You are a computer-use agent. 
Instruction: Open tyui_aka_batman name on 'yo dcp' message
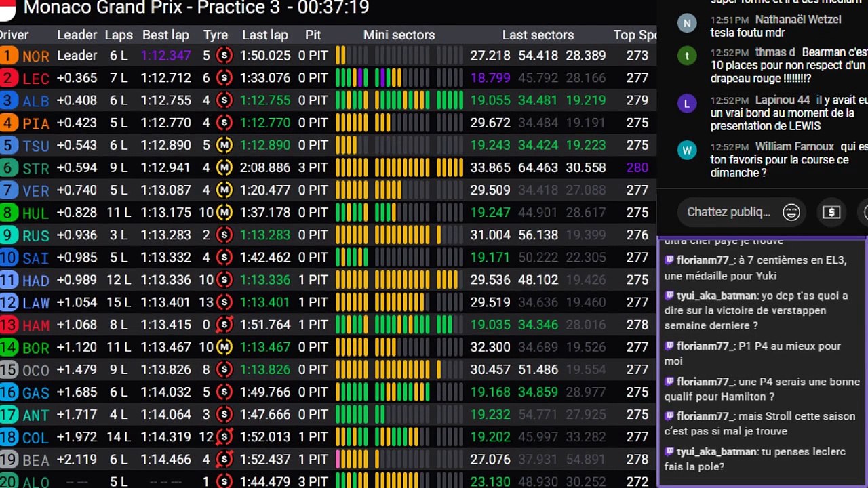click(x=717, y=296)
